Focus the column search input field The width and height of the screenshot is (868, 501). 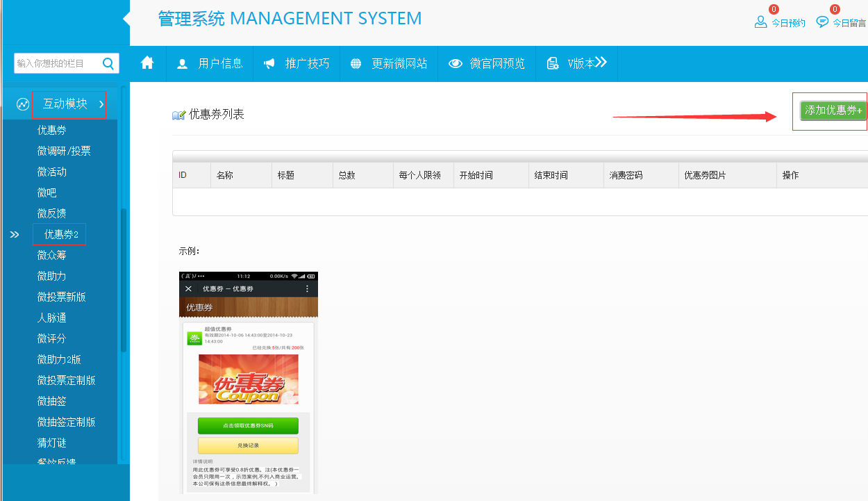58,64
